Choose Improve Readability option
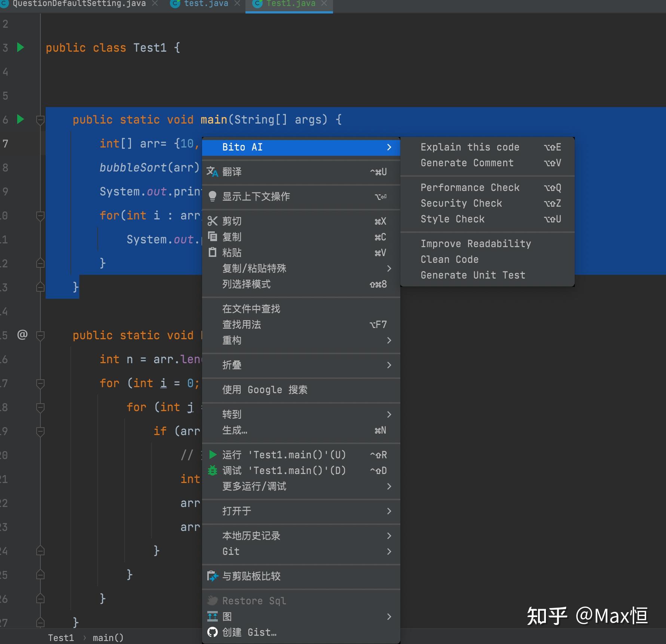This screenshot has height=644, width=666. [x=488, y=243]
